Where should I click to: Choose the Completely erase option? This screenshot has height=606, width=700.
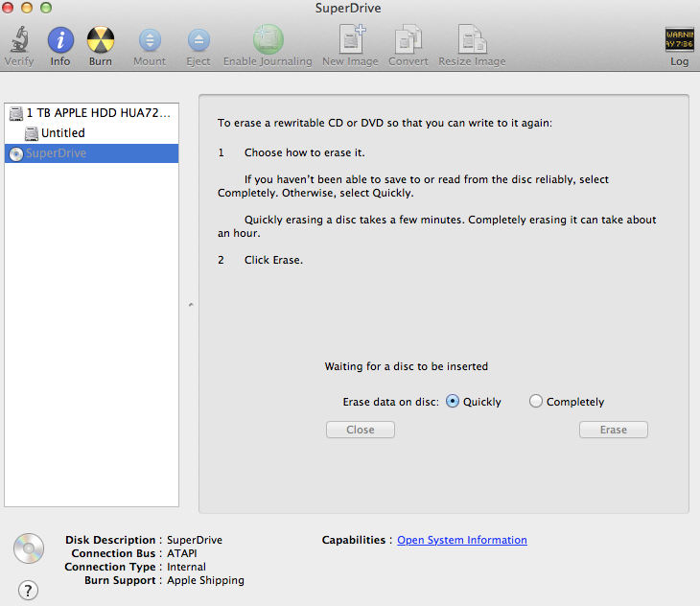click(536, 401)
